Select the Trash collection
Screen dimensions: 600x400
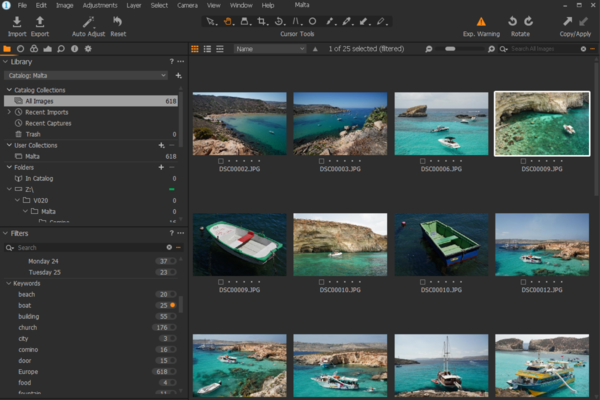tap(33, 133)
